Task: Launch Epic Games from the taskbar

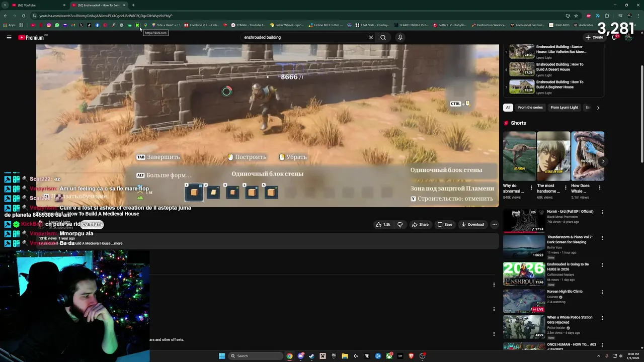Action: coord(334,356)
